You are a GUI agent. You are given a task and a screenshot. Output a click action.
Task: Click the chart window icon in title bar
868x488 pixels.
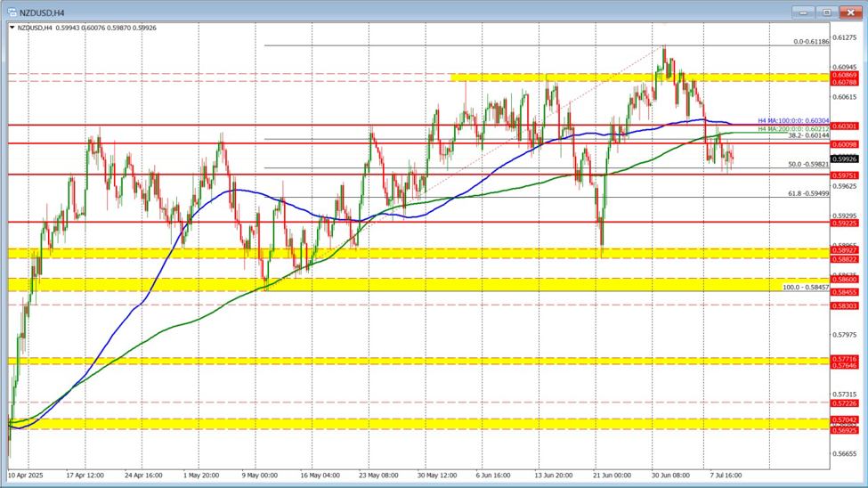coord(12,12)
